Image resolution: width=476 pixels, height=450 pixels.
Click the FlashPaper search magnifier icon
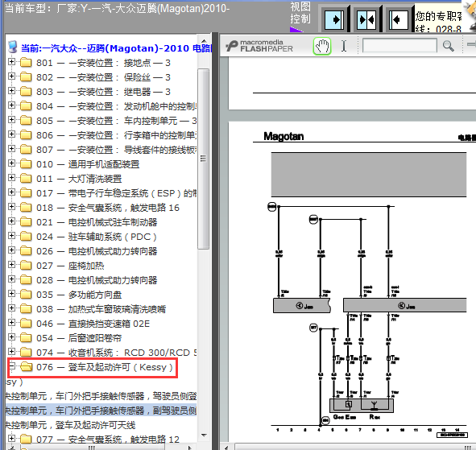[x=448, y=46]
